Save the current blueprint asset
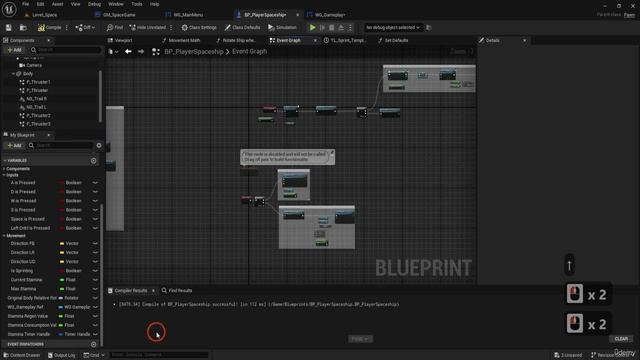The width and height of the screenshot is (640, 360). point(9,27)
